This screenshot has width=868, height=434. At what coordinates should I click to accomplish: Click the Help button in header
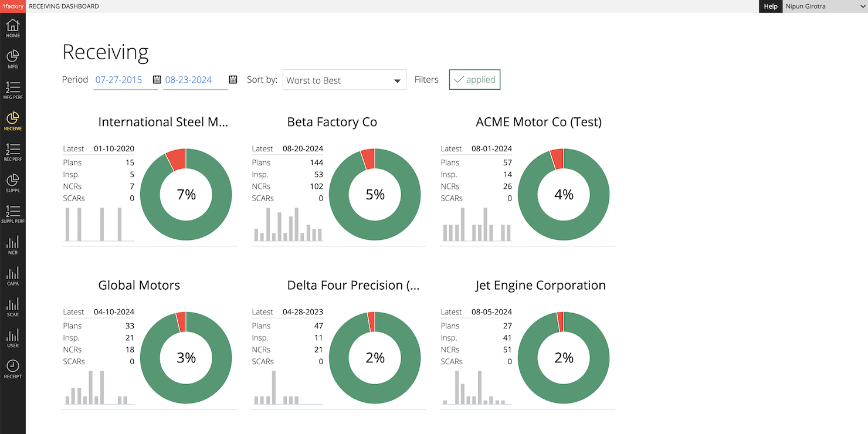770,6
